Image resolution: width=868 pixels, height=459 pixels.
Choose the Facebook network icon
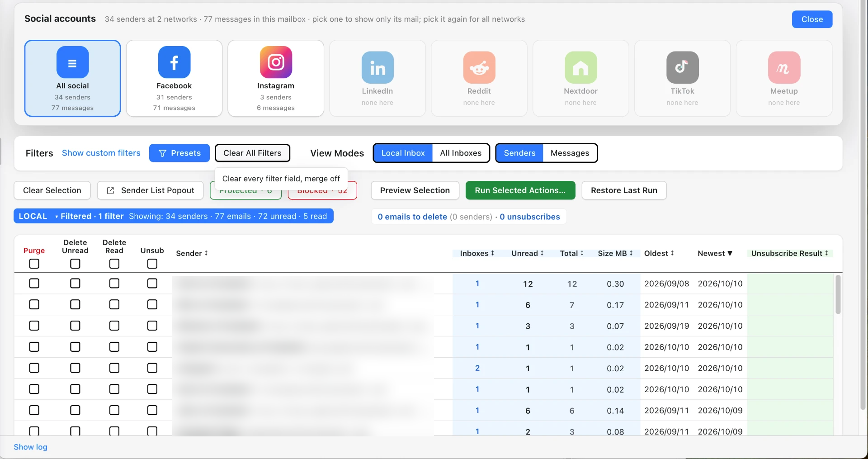(174, 62)
